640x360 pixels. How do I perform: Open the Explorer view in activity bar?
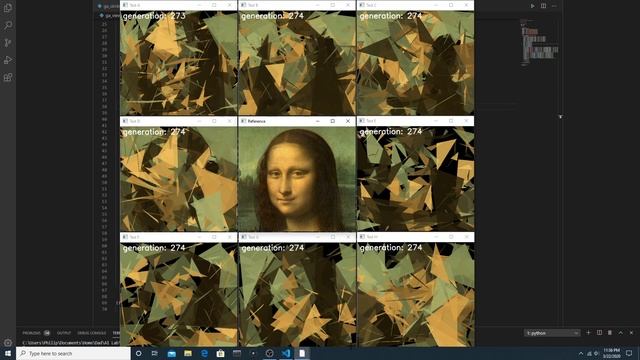point(8,8)
